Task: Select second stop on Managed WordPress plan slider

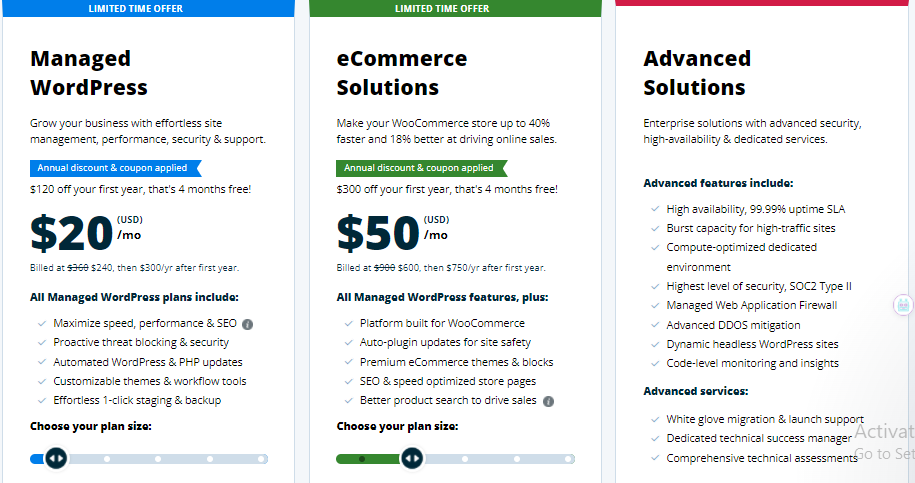Action: click(x=107, y=459)
